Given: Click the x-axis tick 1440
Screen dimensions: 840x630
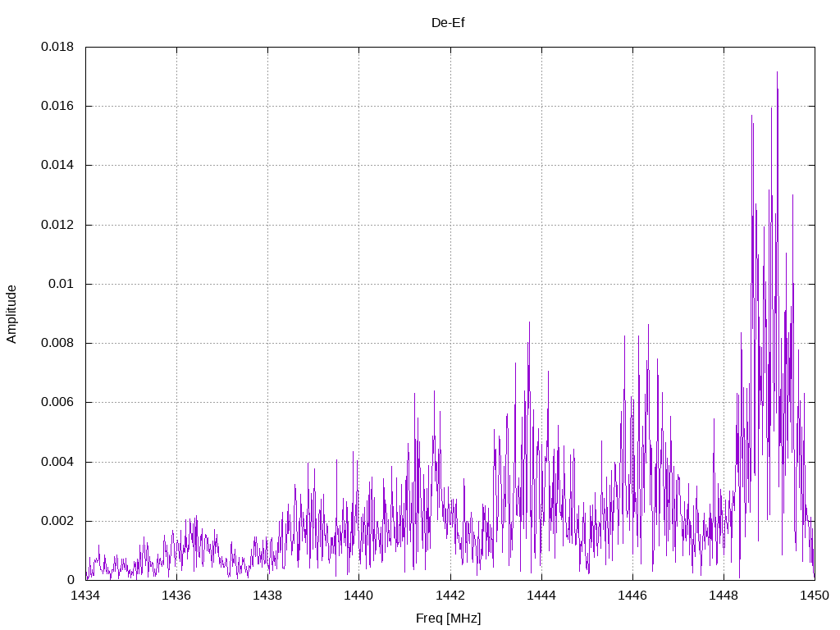Looking at the screenshot, I should (x=359, y=596).
